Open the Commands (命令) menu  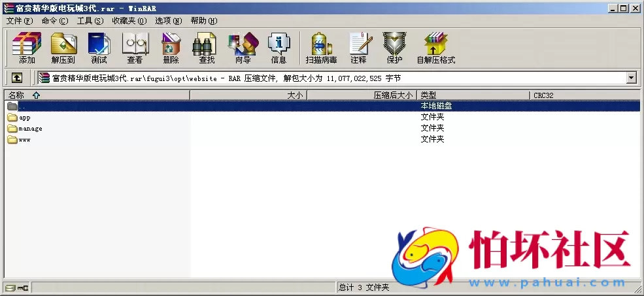[x=55, y=20]
